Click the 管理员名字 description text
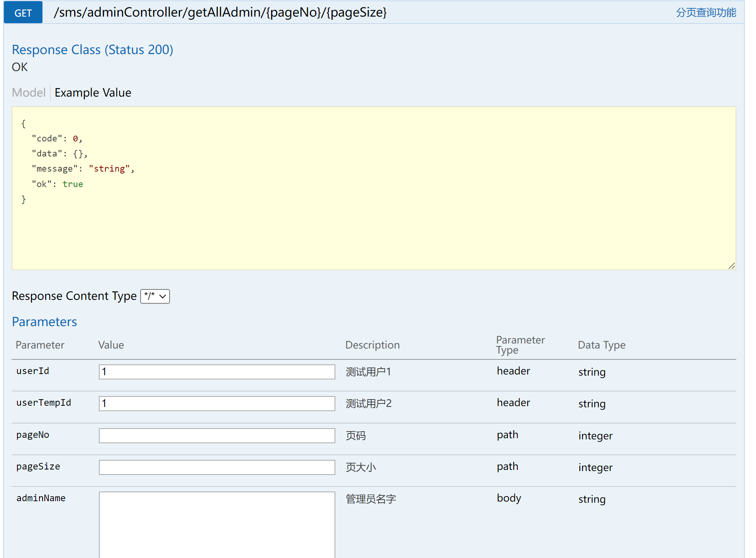 (x=371, y=499)
